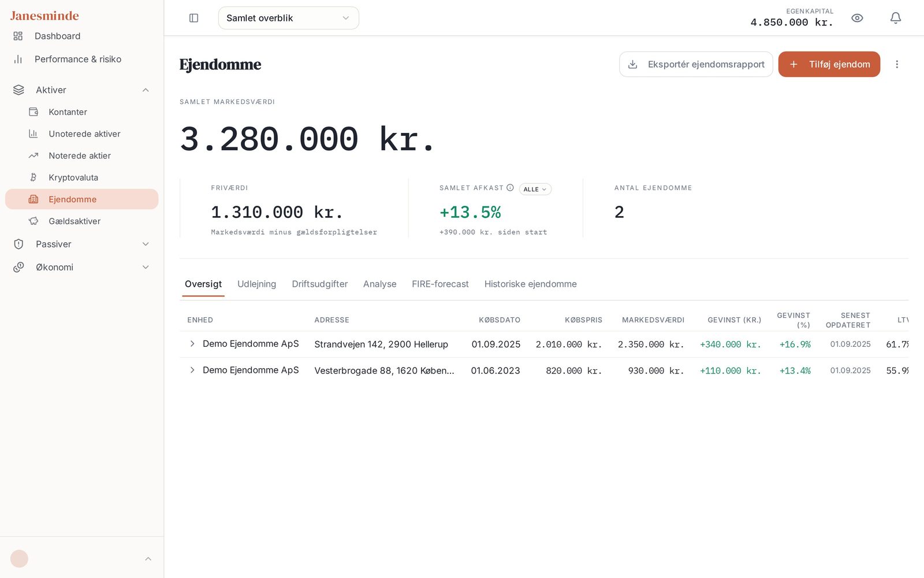This screenshot has height=578, width=924.
Task: Click the info icon next to Samlet afkast
Action: pos(510,188)
